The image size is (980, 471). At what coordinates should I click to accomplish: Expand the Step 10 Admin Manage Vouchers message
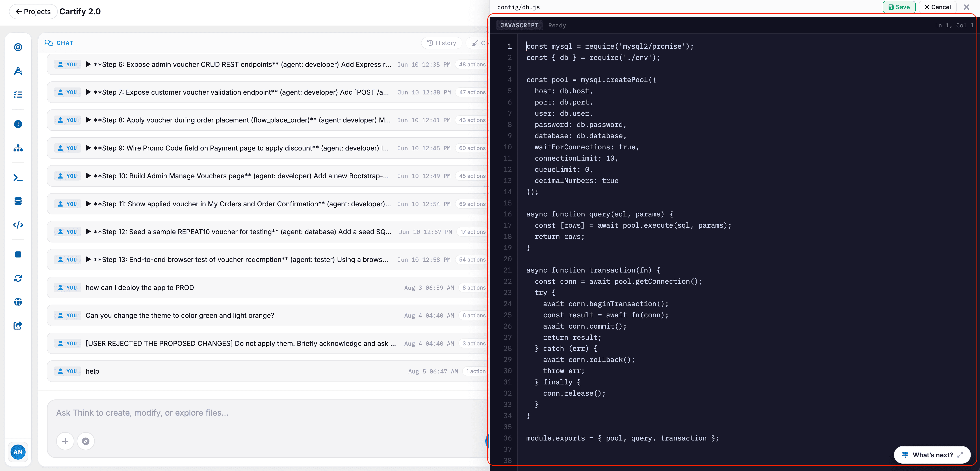coord(88,176)
